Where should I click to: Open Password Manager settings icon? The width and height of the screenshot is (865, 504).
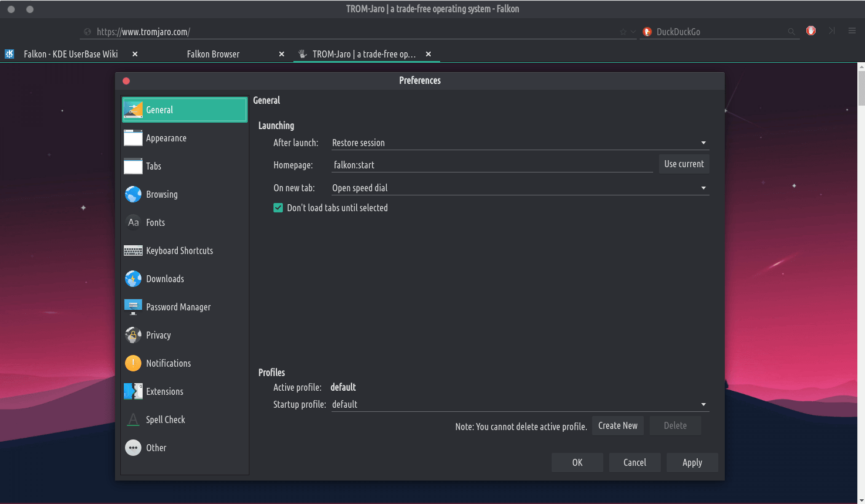click(133, 307)
